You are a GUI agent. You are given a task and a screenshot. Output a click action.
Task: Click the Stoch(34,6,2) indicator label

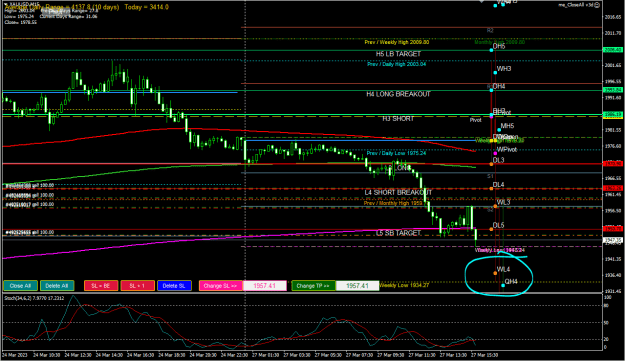point(34,298)
